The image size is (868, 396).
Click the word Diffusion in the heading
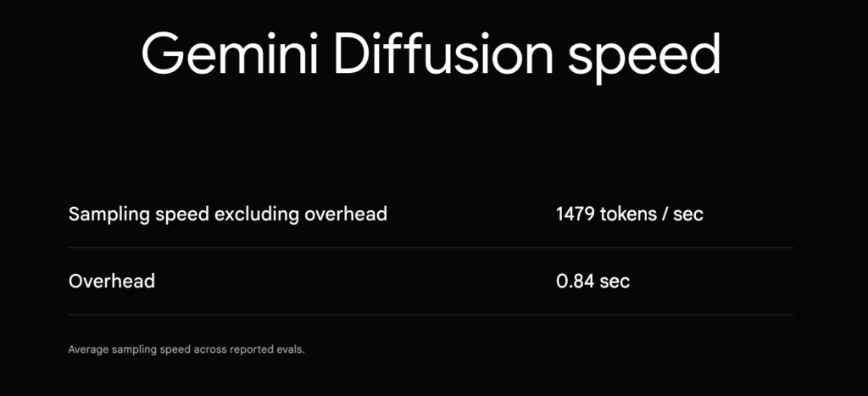tap(443, 53)
